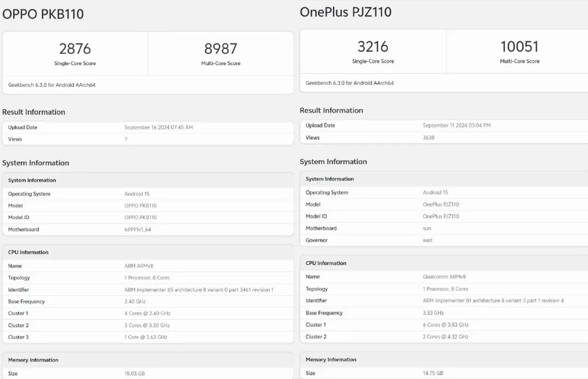Image resolution: width=588 pixels, height=379 pixels.
Task: Click OnePlus PJZ110 Model ID value
Action: click(440, 216)
